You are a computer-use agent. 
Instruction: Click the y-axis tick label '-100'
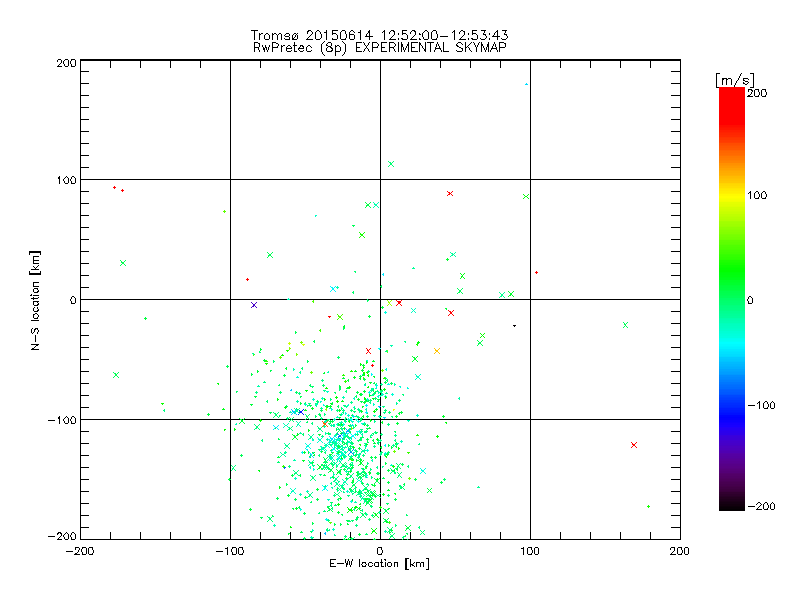pyautogui.click(x=62, y=420)
